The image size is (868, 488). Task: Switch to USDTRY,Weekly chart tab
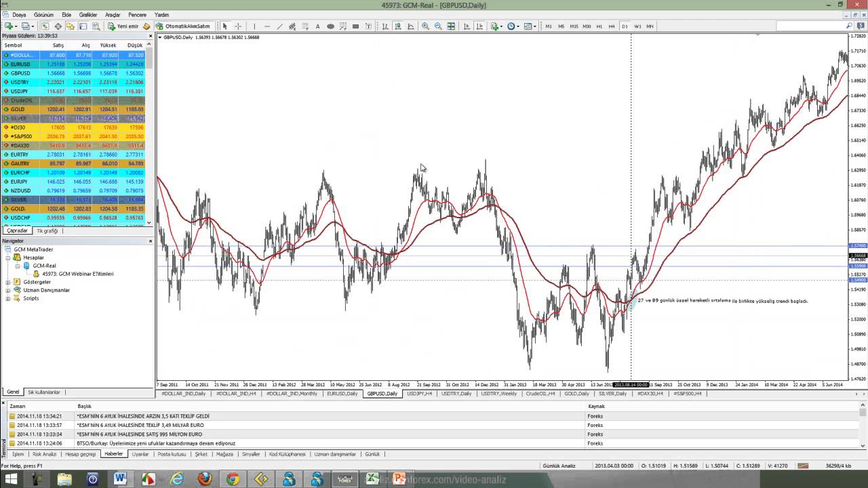[498, 393]
